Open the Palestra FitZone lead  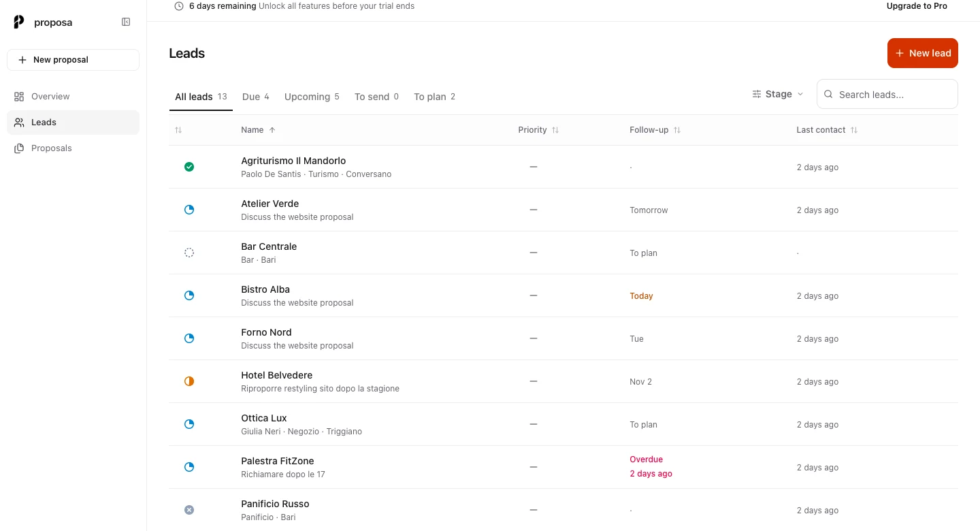(563, 467)
